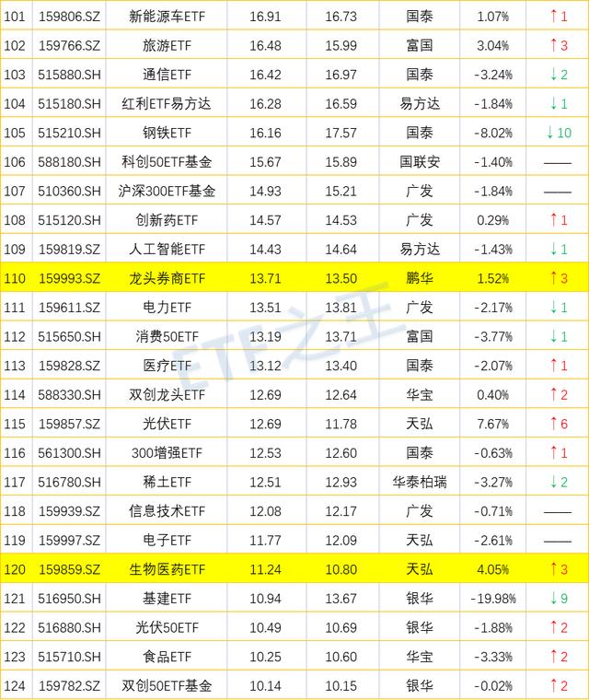The width and height of the screenshot is (589, 700).
Task: Select 红利ETF易方达 name cell
Action: click(x=167, y=103)
